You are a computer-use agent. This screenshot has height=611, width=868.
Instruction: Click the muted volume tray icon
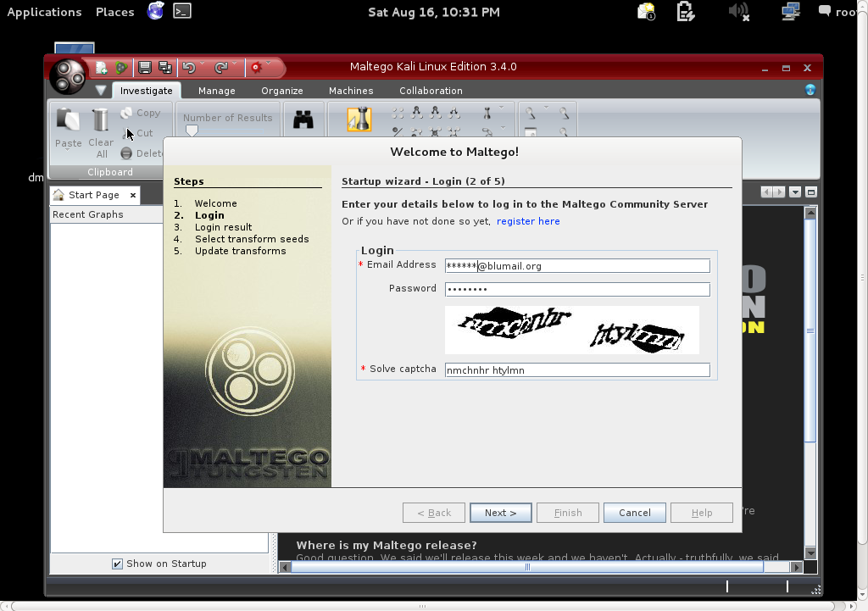click(738, 11)
